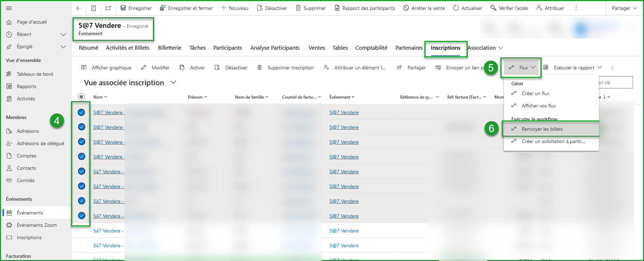
Task: Open the first 5@7 Vendere event link
Action: 344,112
